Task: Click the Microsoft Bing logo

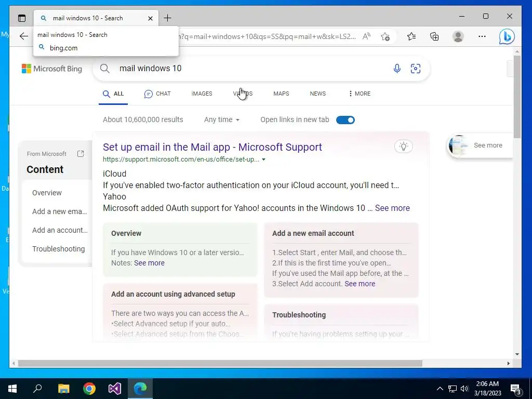Action: [52, 69]
